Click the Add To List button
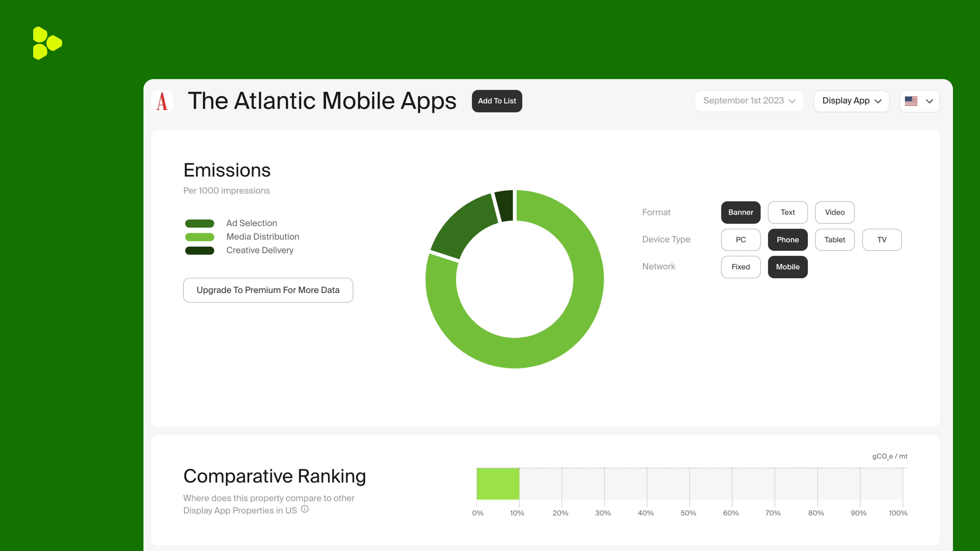 pyautogui.click(x=496, y=101)
